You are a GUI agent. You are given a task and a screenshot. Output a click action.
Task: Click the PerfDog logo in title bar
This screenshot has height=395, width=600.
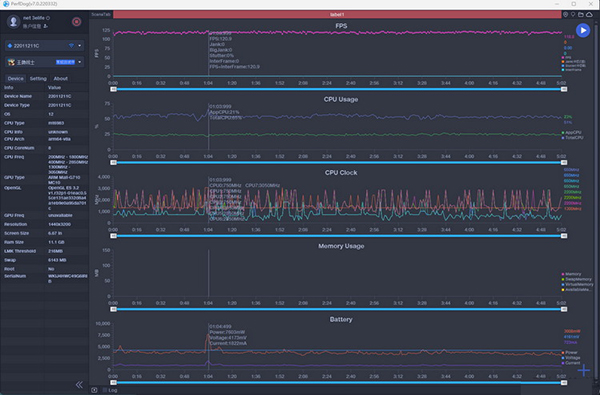[5, 4]
